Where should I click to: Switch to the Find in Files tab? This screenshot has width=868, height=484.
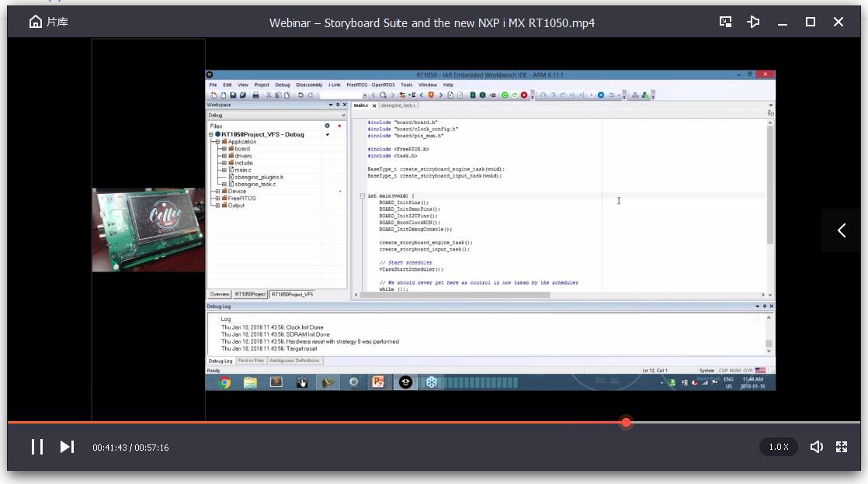[252, 361]
